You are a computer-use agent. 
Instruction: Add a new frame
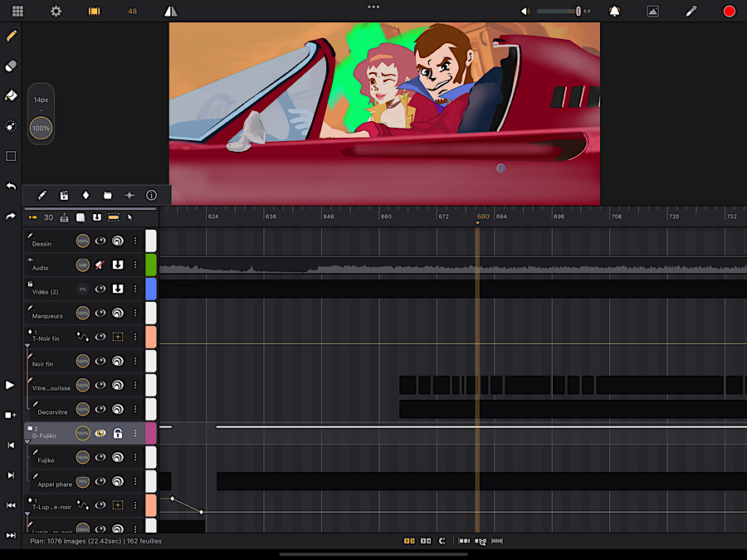pyautogui.click(x=11, y=416)
